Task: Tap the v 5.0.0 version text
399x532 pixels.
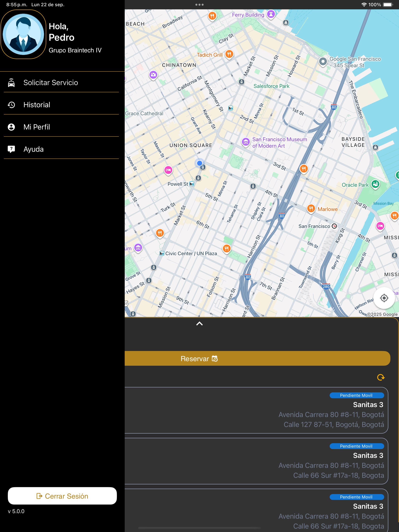Action: 16,511
